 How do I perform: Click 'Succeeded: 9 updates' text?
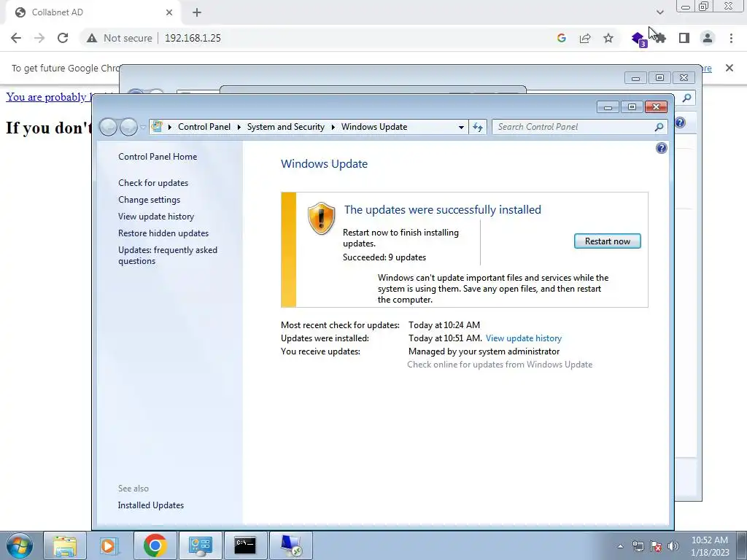[x=384, y=257]
